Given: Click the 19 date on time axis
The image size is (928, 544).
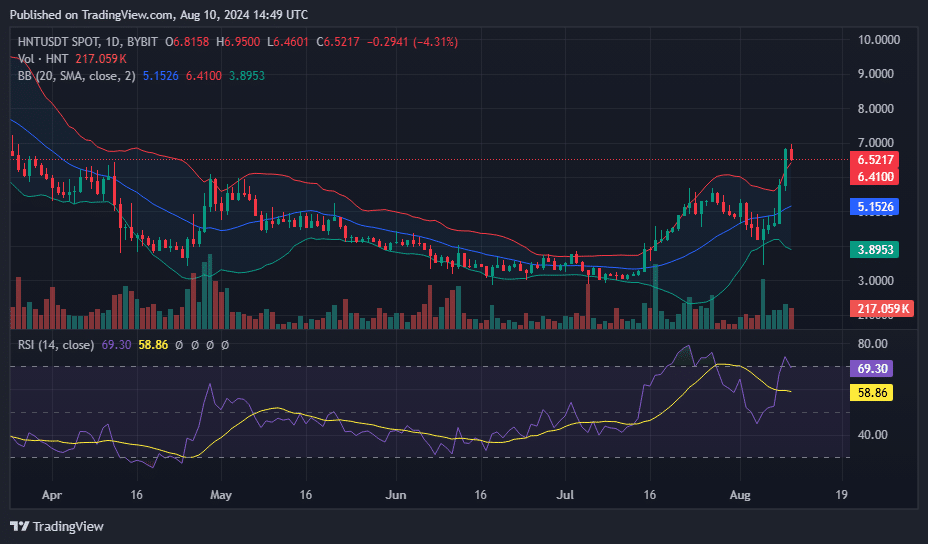Looking at the screenshot, I should click(x=841, y=495).
